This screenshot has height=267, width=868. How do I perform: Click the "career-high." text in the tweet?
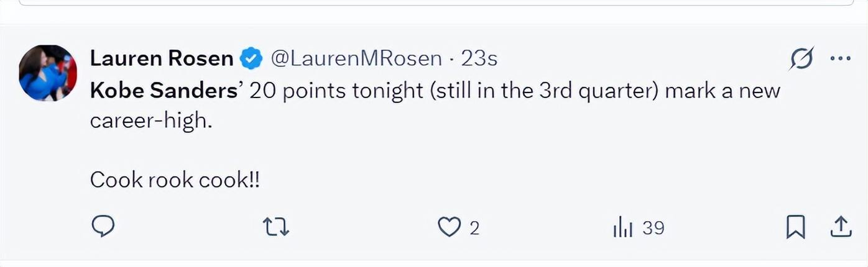151,120
